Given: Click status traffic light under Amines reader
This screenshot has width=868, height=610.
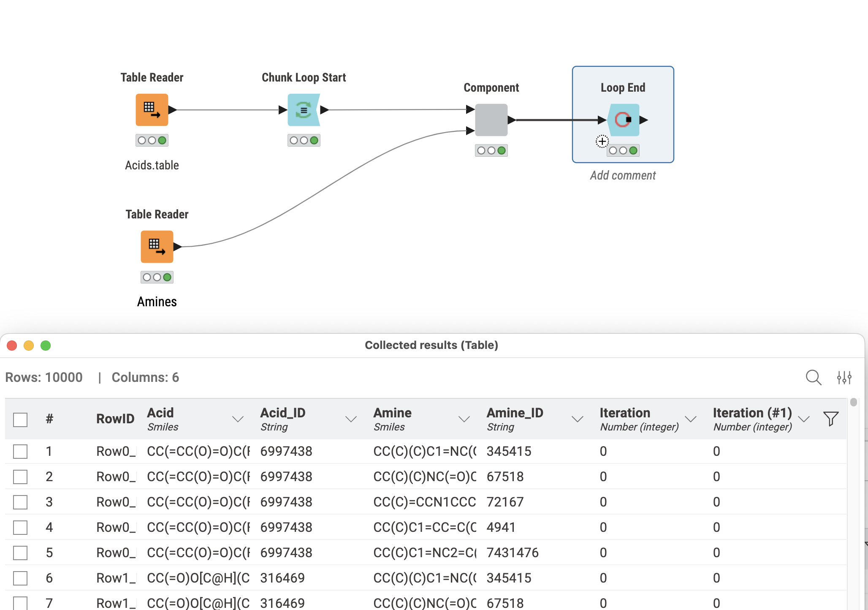Looking at the screenshot, I should [157, 277].
